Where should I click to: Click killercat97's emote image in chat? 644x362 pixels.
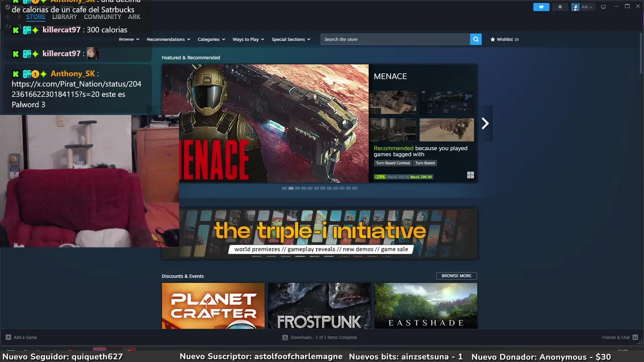coord(92,53)
